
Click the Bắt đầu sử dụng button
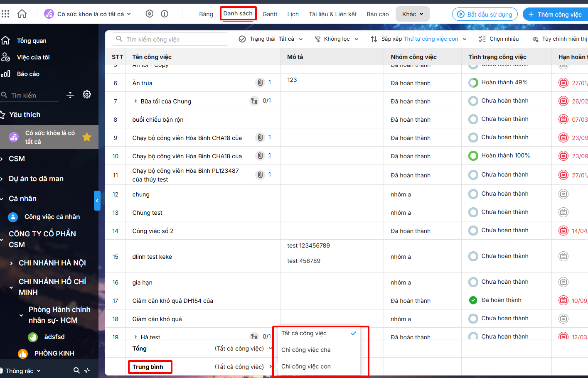tap(485, 15)
